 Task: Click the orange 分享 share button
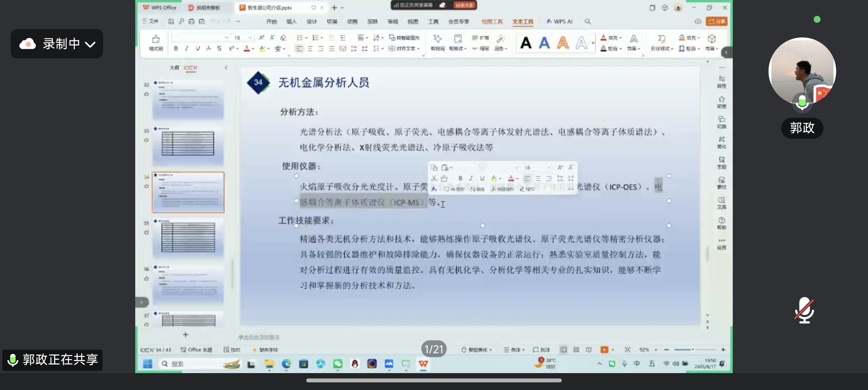point(717,21)
